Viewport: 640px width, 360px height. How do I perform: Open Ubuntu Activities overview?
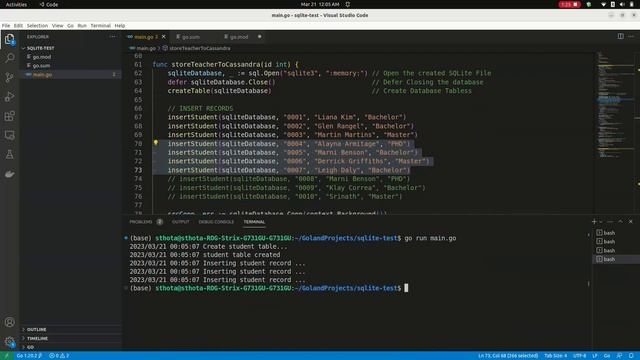pos(16,4)
